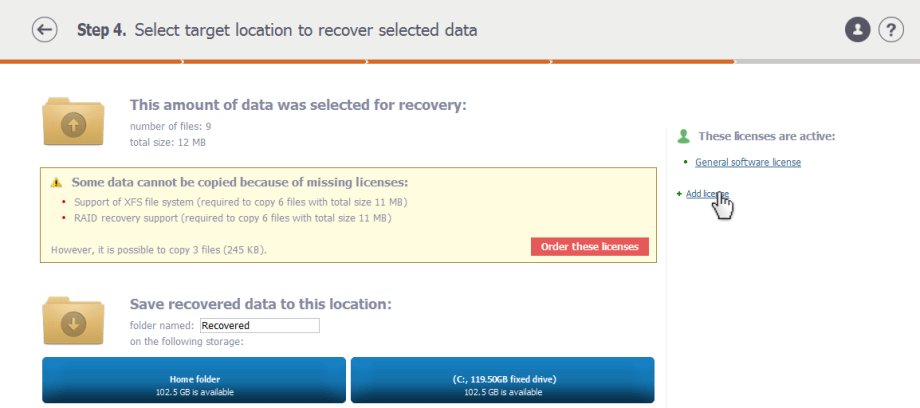Click the XFS file system support item
Image resolution: width=920 pixels, height=408 pixels.
(241, 202)
